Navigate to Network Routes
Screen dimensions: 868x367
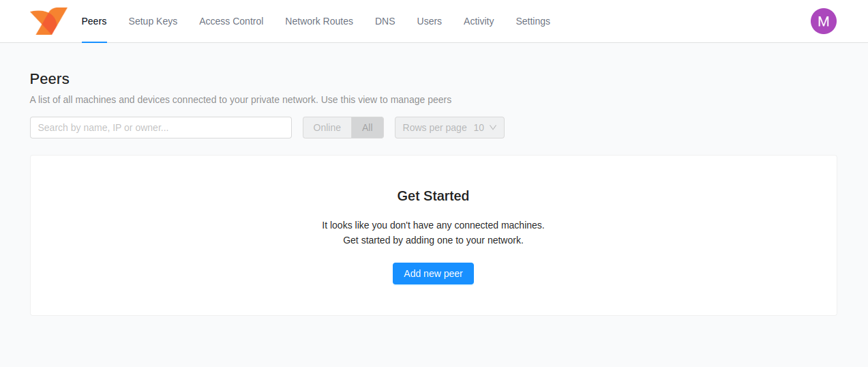319,21
